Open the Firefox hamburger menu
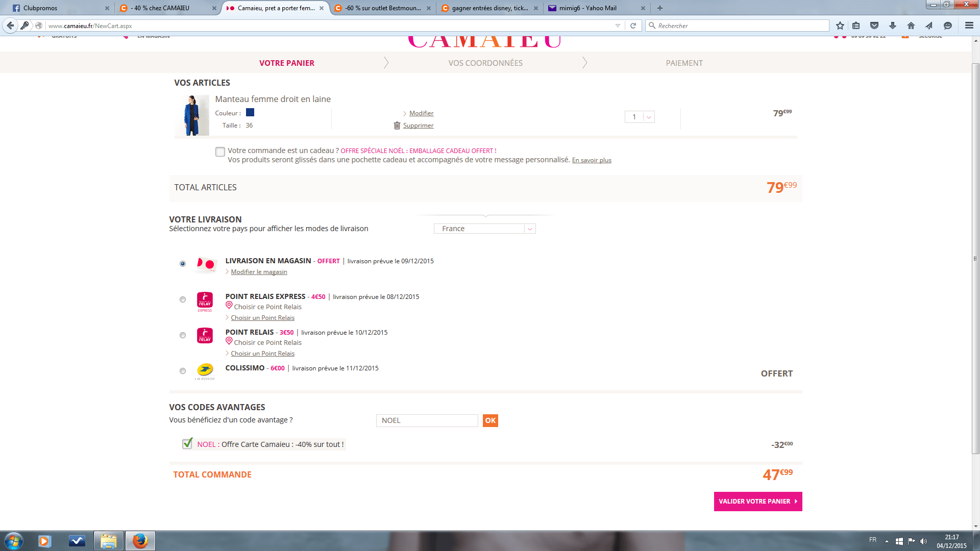The height and width of the screenshot is (551, 980). pos(969,26)
